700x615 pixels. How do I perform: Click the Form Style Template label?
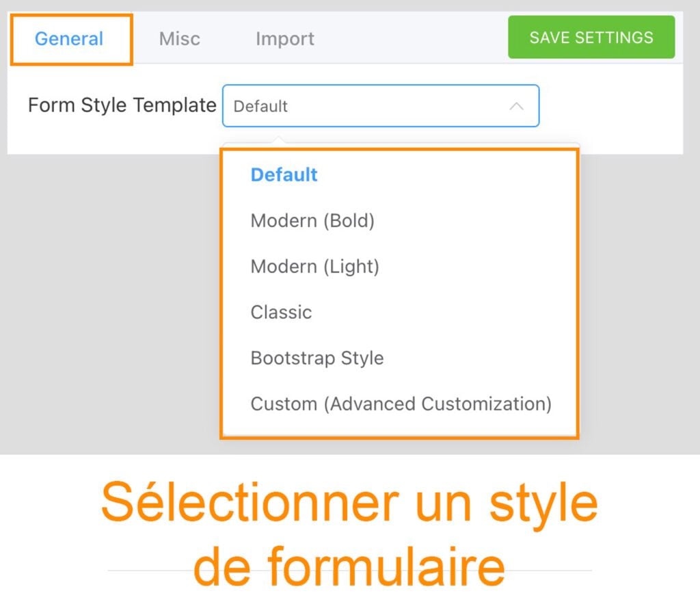[x=121, y=105]
